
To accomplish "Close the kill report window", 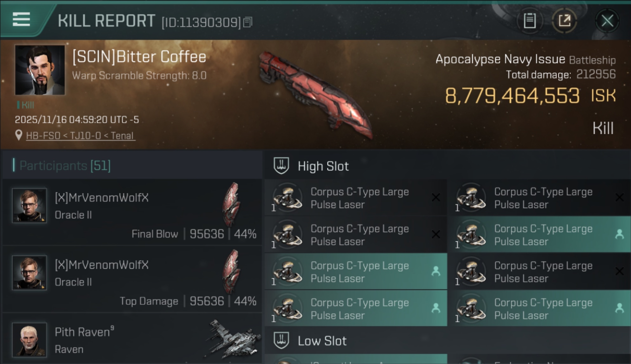I will coord(607,21).
